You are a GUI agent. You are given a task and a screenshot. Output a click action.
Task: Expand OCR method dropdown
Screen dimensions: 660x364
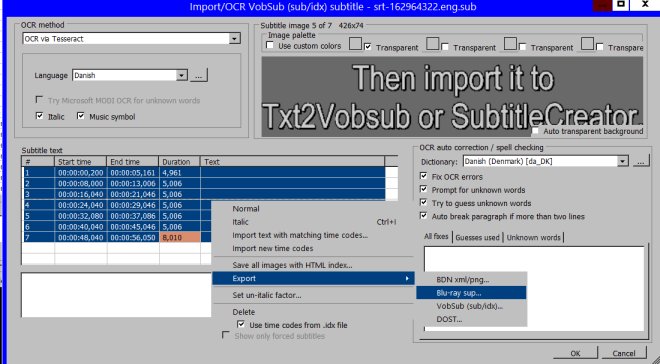[234, 39]
